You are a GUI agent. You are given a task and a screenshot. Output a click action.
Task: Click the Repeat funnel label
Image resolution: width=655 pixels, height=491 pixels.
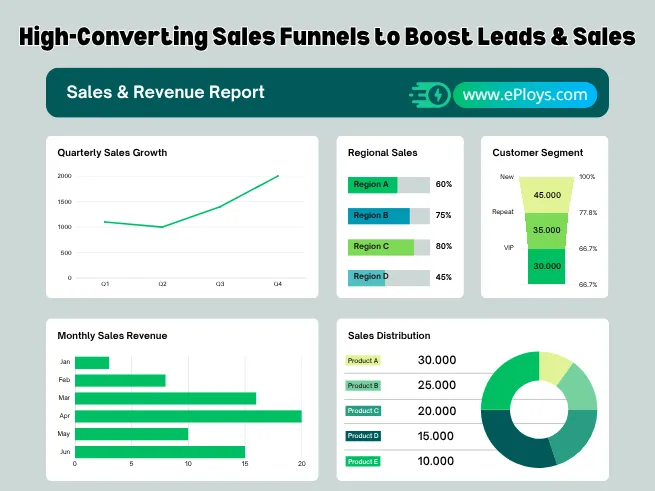point(503,212)
